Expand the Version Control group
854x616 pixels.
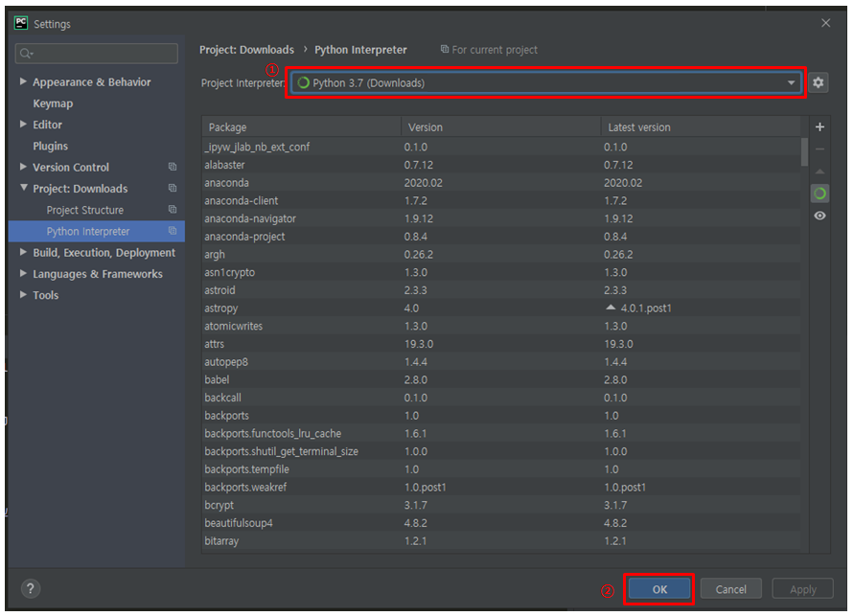(x=23, y=167)
